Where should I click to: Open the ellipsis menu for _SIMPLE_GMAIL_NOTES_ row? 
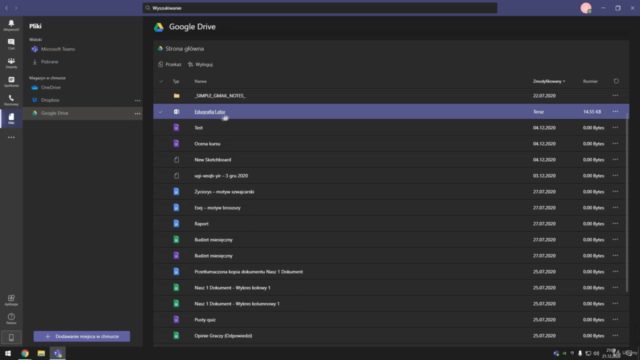pyautogui.click(x=615, y=96)
